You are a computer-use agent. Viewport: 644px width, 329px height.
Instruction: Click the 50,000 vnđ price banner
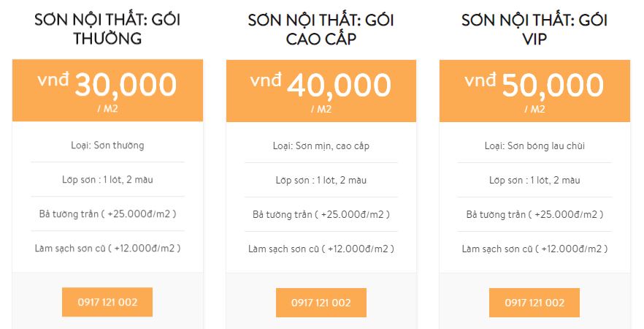click(x=534, y=91)
